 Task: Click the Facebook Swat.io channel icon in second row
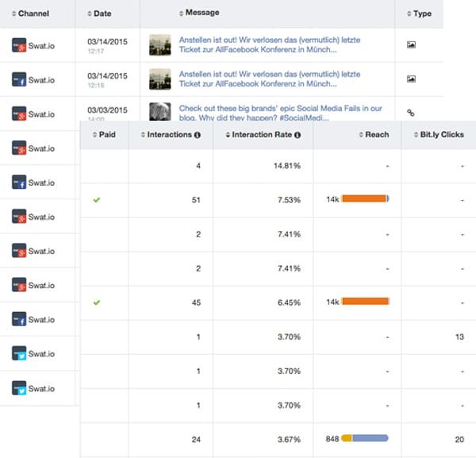tap(19, 79)
